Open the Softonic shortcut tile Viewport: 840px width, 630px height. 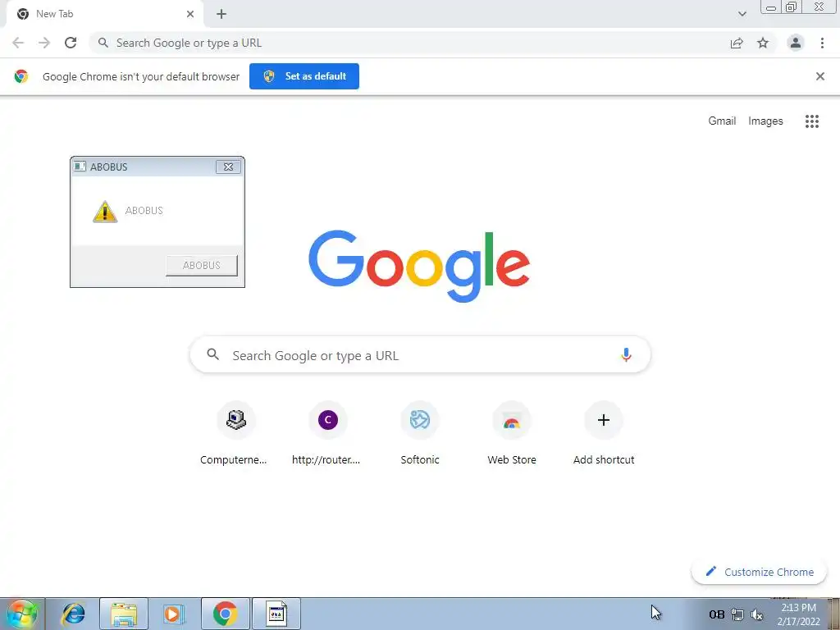click(420, 420)
